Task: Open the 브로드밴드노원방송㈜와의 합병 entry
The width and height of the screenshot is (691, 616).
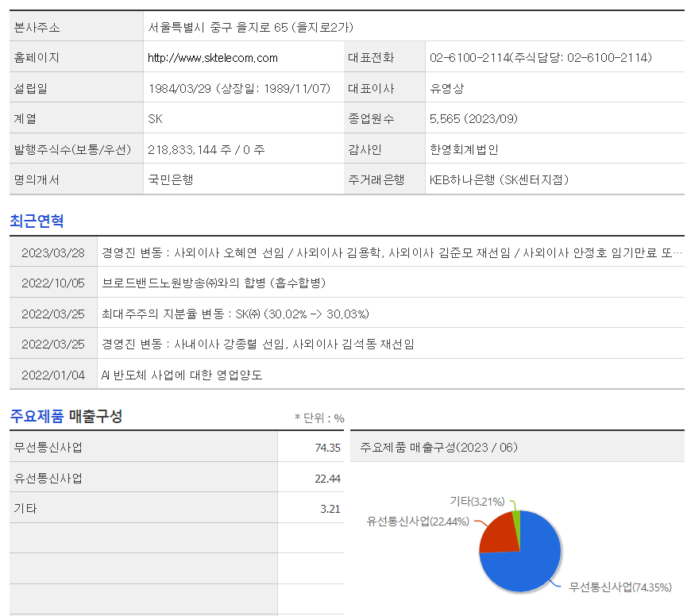Action: [x=214, y=283]
